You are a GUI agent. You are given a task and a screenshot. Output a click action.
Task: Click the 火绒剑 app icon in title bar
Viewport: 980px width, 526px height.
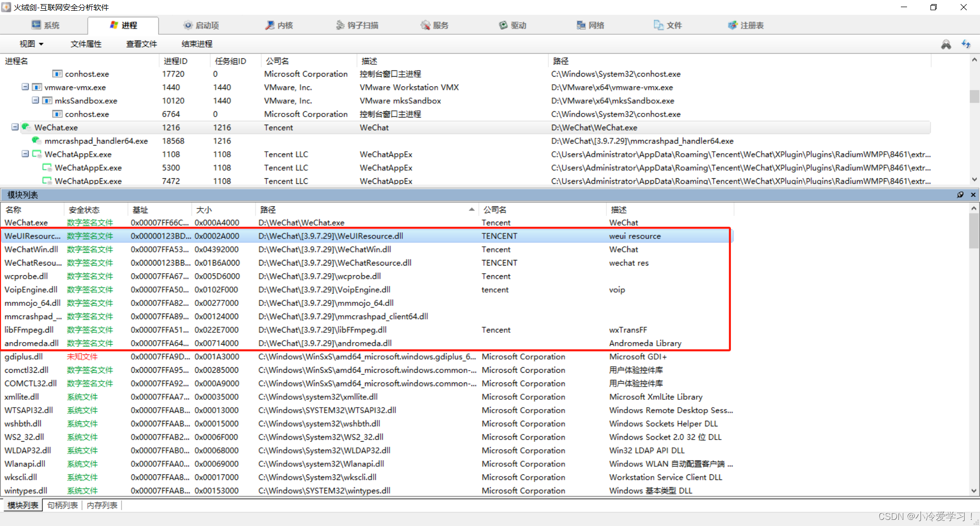point(7,7)
